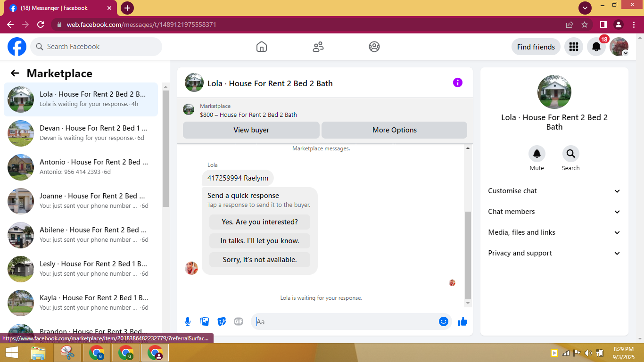Open the Groups icon in top navigation
Image resolution: width=644 pixels, height=362 pixels.
[374, 47]
